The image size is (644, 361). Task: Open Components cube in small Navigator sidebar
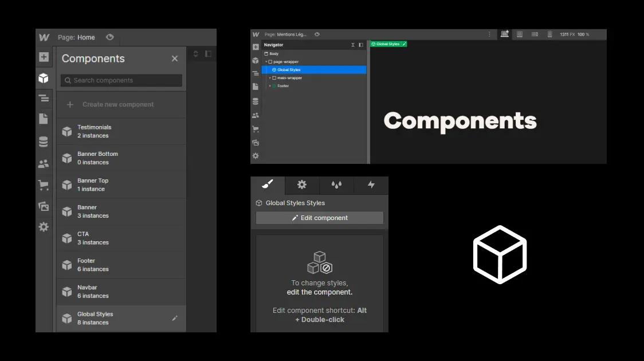click(256, 60)
